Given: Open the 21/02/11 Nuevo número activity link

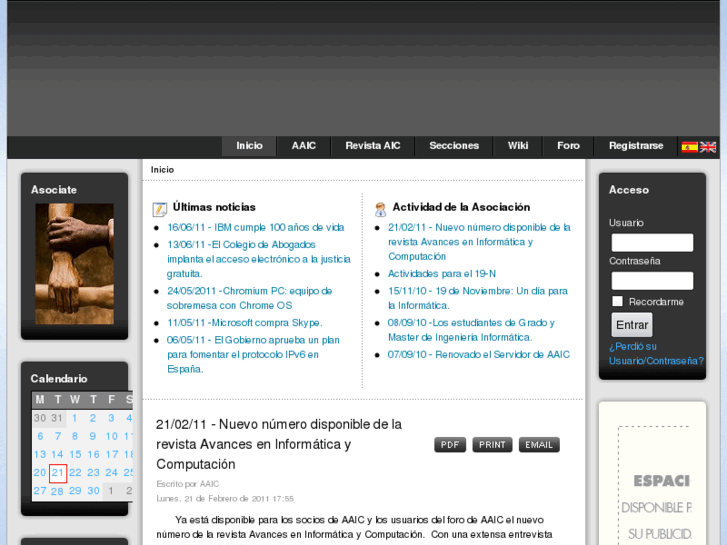Looking at the screenshot, I should click(x=479, y=242).
